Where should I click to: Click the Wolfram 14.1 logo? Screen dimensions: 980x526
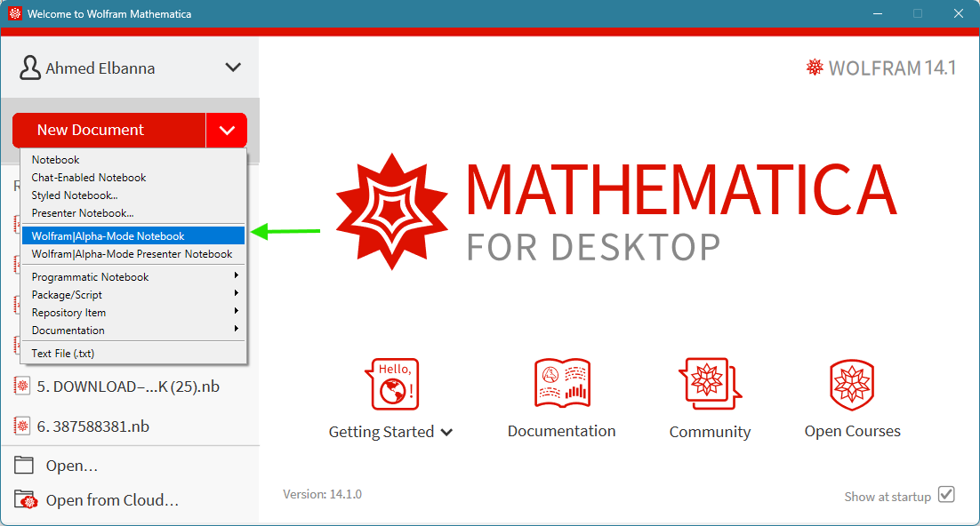(880, 68)
